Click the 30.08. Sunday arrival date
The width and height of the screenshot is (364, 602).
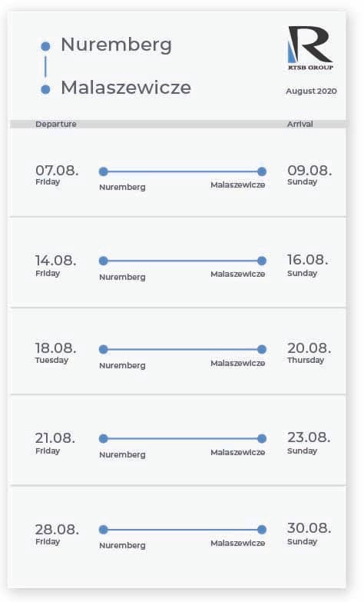click(x=309, y=534)
